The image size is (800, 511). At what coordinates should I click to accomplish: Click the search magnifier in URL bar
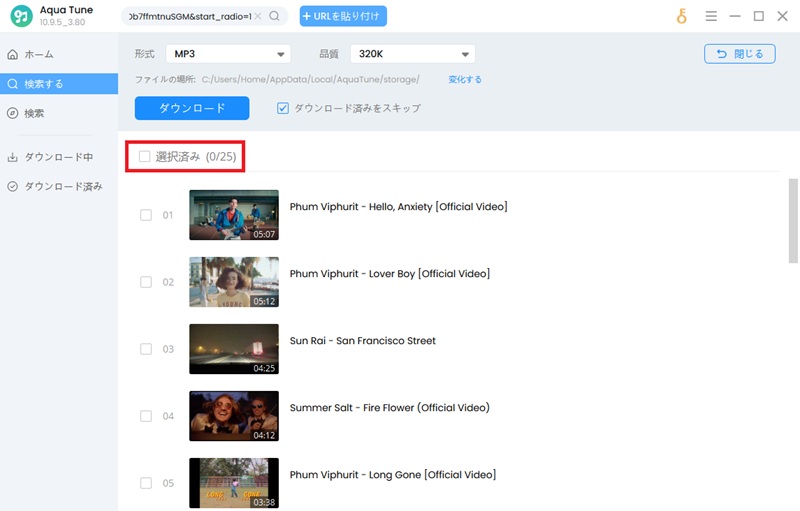click(x=274, y=16)
